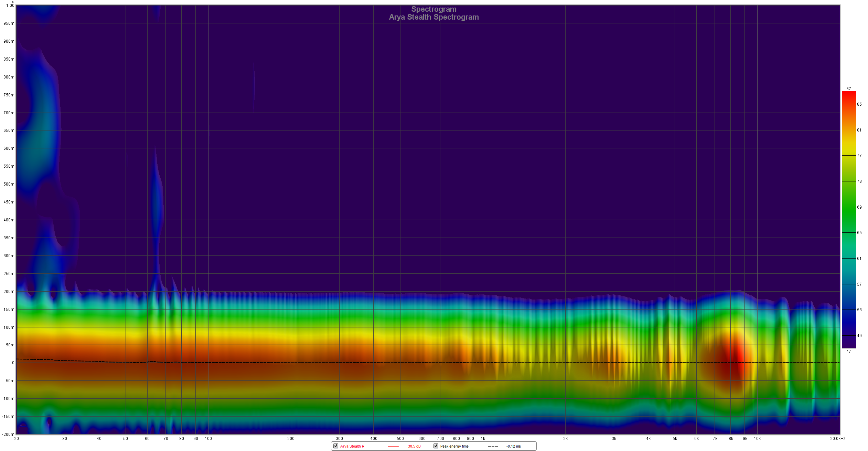Click the Arya Stealth Spectrogram title text
The height and width of the screenshot is (451, 868).
point(433,17)
